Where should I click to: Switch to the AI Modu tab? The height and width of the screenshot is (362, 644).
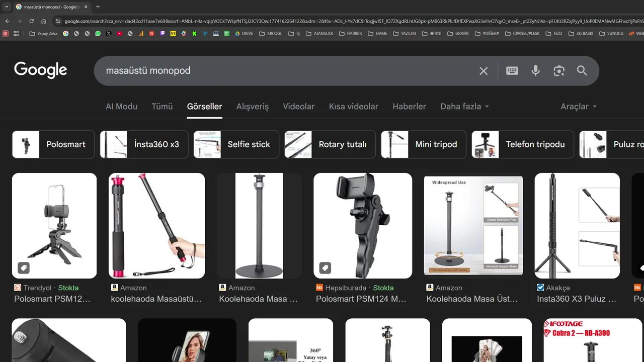(121, 107)
